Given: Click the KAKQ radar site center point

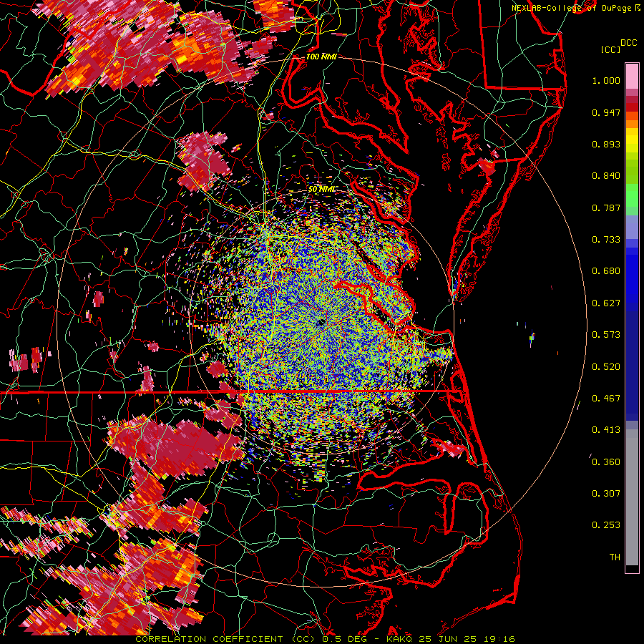Looking at the screenshot, I should pos(321,323).
